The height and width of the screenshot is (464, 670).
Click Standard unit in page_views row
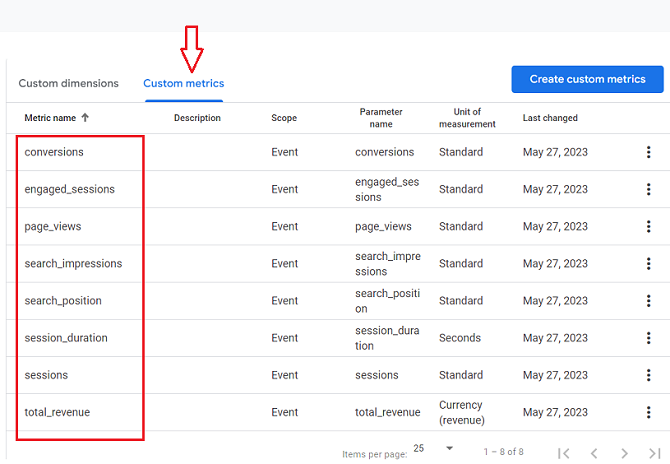(461, 226)
